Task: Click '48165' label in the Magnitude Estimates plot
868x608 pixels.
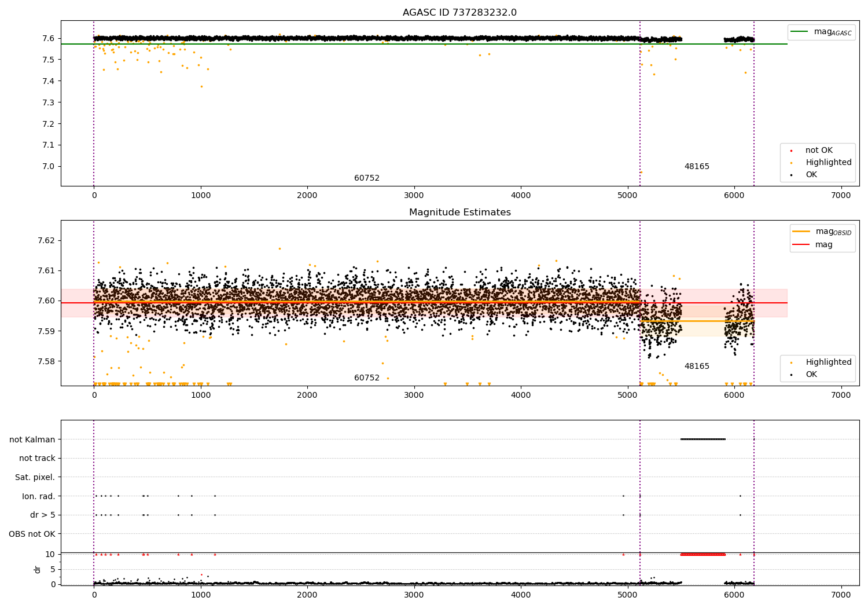Action: tap(697, 367)
